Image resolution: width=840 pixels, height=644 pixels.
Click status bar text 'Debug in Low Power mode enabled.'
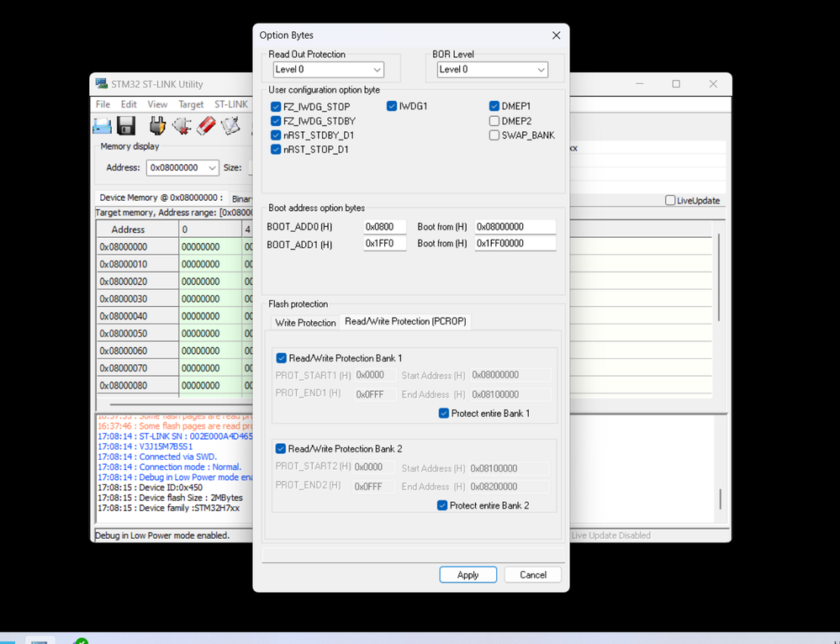[162, 536]
